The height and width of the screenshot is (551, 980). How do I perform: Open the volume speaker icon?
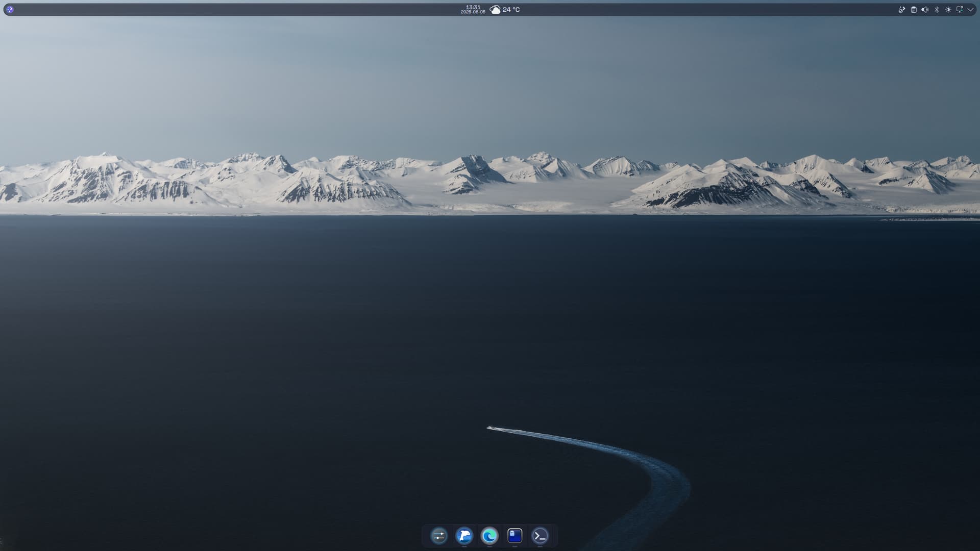click(x=925, y=10)
